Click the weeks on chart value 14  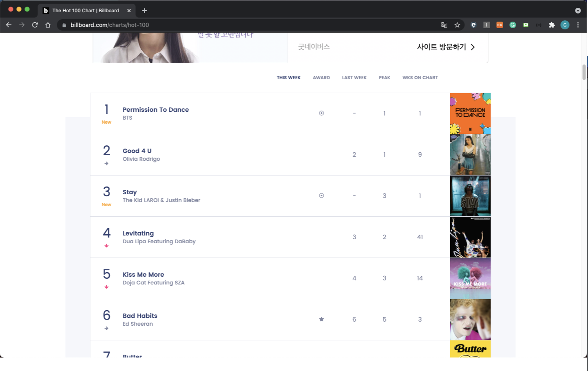coord(420,278)
